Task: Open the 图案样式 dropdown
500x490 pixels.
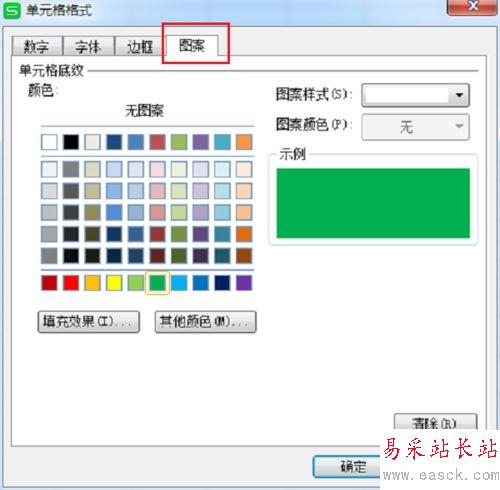Action: pyautogui.click(x=415, y=95)
